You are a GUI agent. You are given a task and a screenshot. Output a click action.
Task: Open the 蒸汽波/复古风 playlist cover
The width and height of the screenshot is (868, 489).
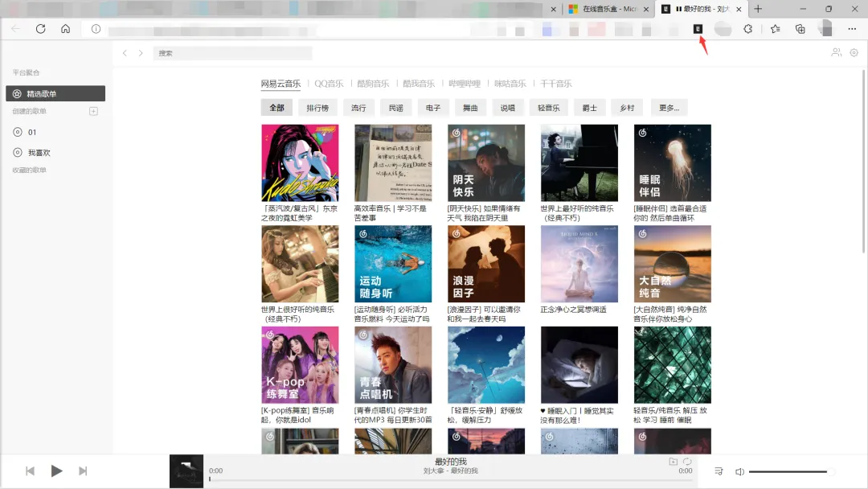tap(300, 162)
